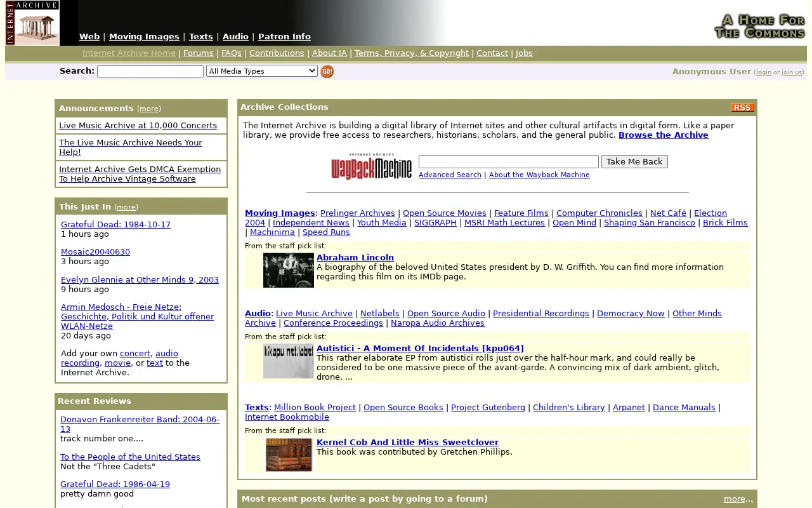812x508 pixels.
Task: Open Evelyn Glennie at Other Minds 9
Action: coord(140,279)
